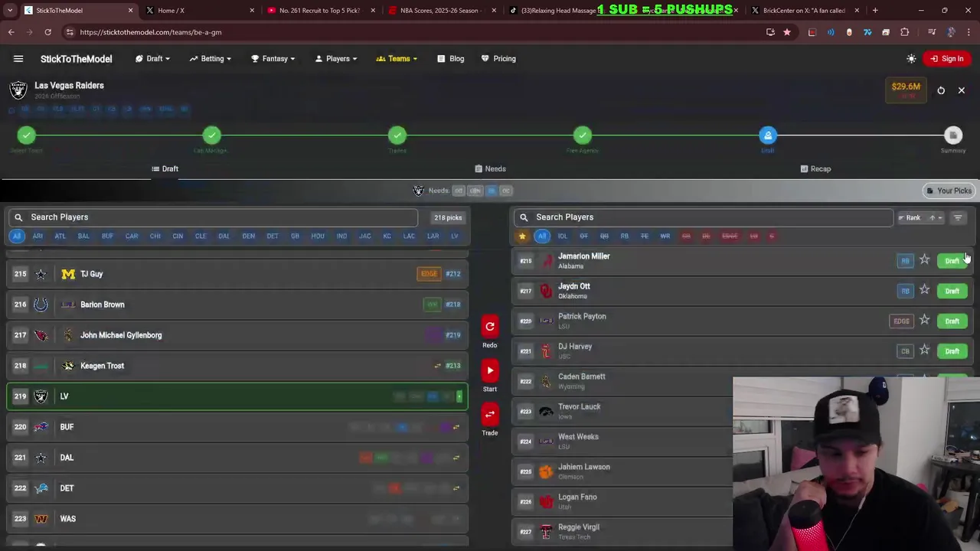Image resolution: width=980 pixels, height=551 pixels.
Task: Open Your Picks button
Action: tap(949, 191)
